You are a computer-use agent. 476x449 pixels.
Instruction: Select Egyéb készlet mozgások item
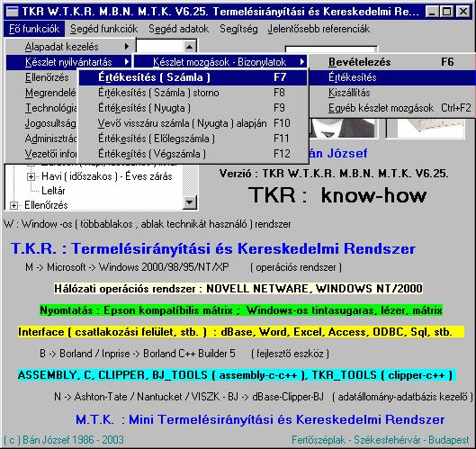(392, 108)
